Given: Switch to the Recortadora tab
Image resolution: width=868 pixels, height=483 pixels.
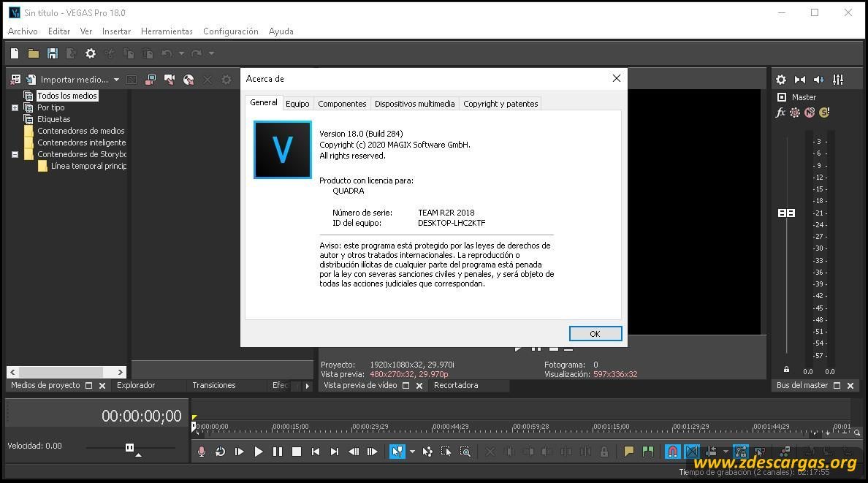Looking at the screenshot, I should coord(456,386).
